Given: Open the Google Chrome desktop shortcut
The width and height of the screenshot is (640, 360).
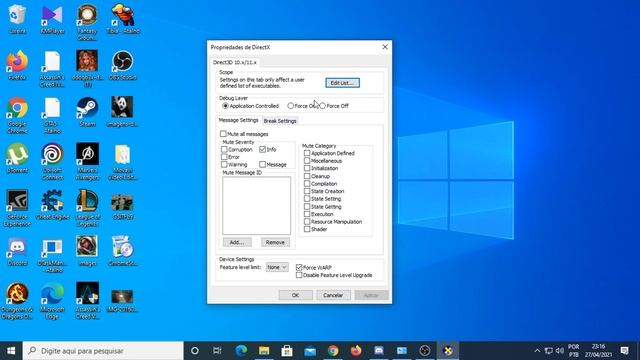Looking at the screenshot, I should [17, 115].
